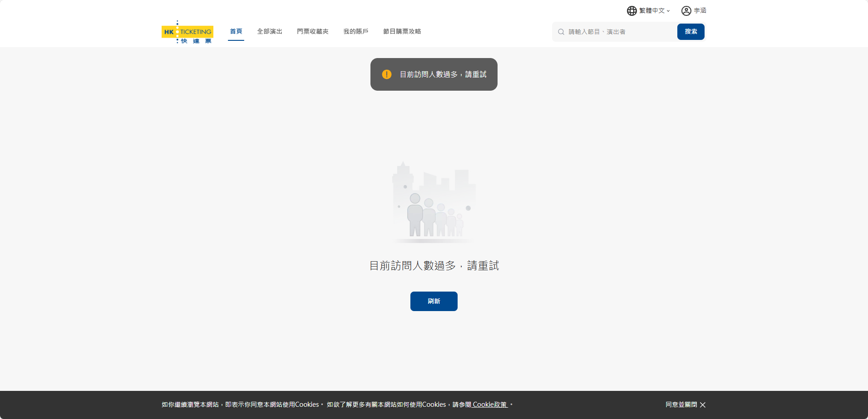
Task: Open the 門票收藏夾 menu item
Action: [312, 31]
